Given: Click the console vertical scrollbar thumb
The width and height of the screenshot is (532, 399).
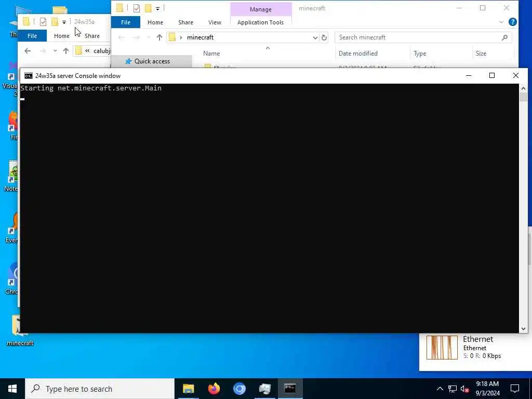Looking at the screenshot, I should (523, 97).
